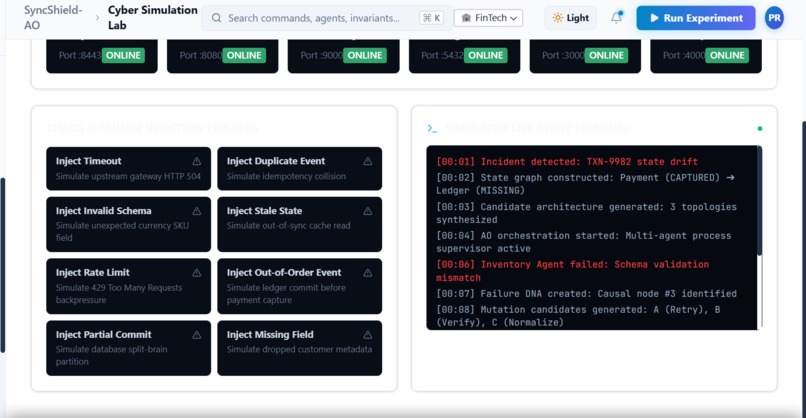Click warning icon on Inject Timeout
The width and height of the screenshot is (806, 418).
click(196, 161)
